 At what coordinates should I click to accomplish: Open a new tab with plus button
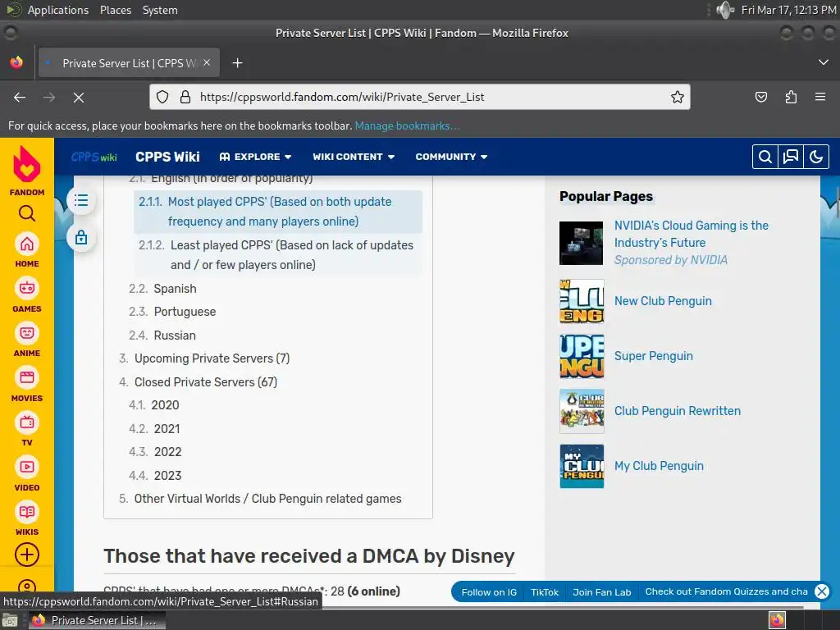point(237,63)
